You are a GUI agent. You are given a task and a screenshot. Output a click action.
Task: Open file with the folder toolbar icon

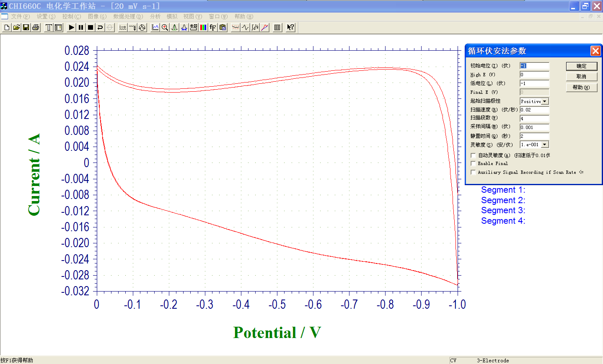point(16,28)
